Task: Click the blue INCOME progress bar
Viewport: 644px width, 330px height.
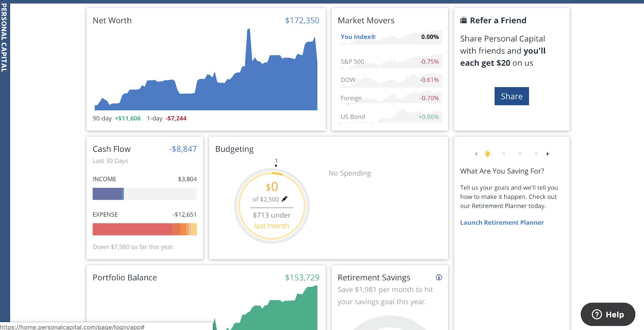Action: pos(108,194)
